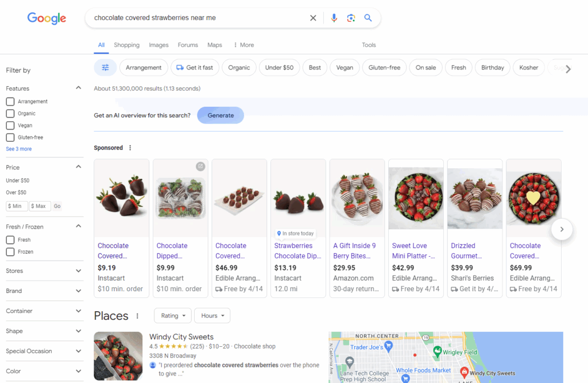Switch to the Shopping tab
This screenshot has width=588, height=383.
126,45
